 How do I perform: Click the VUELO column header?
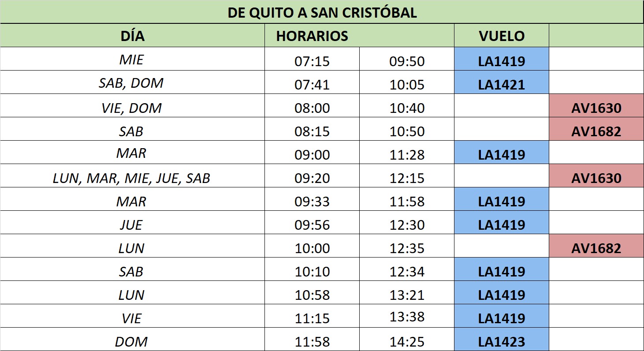tap(502, 36)
